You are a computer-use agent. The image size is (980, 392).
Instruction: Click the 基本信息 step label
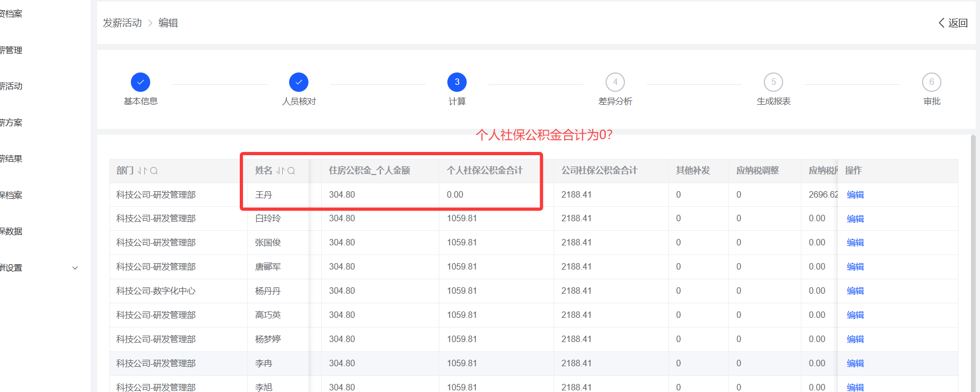click(x=141, y=101)
